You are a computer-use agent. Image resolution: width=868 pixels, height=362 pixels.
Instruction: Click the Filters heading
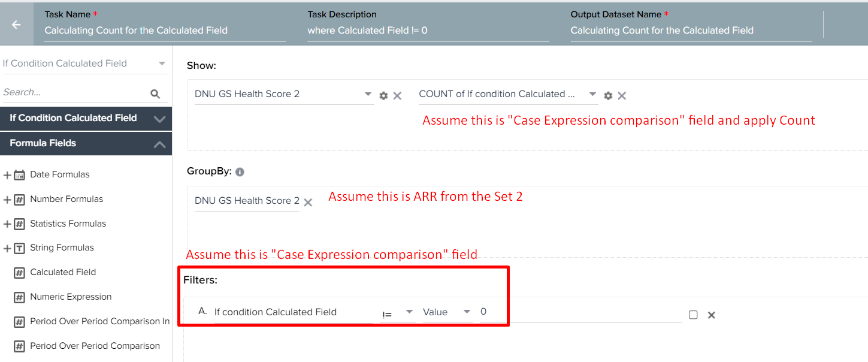click(x=200, y=280)
